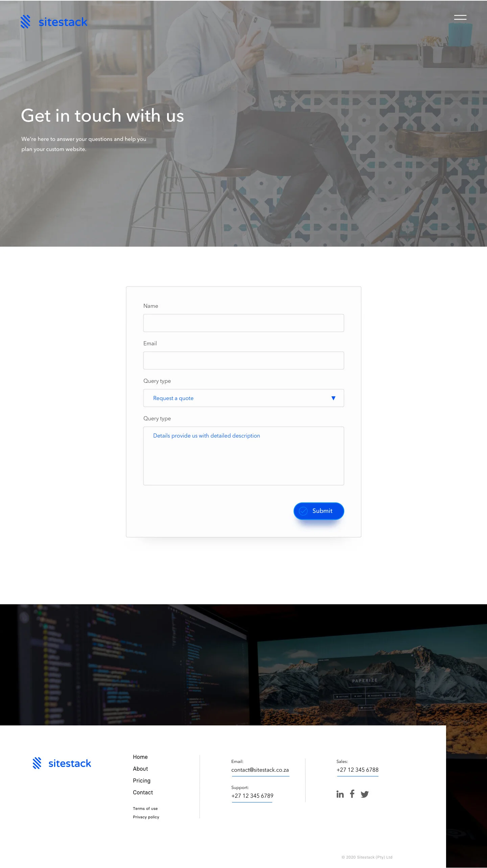Select the Request a quote combo box

243,398
